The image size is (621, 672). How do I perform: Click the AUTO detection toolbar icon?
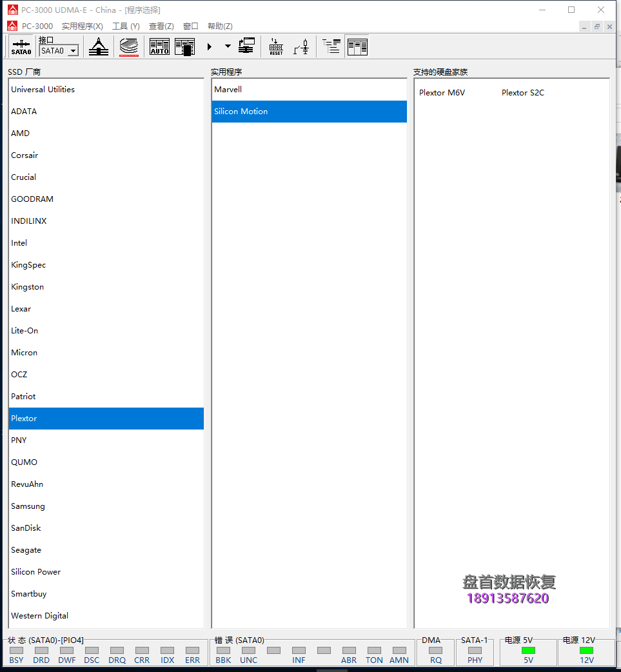(159, 46)
